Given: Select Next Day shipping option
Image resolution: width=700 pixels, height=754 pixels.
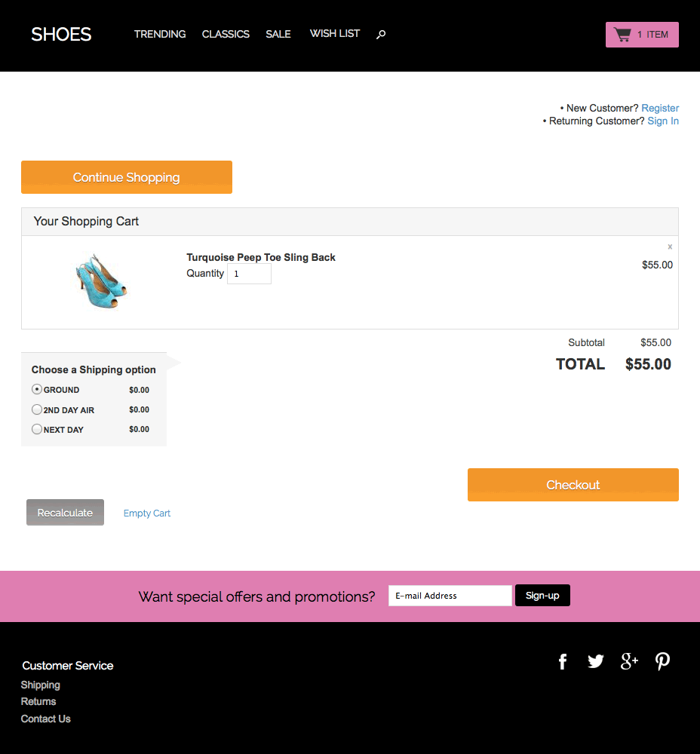Looking at the screenshot, I should 37,429.
